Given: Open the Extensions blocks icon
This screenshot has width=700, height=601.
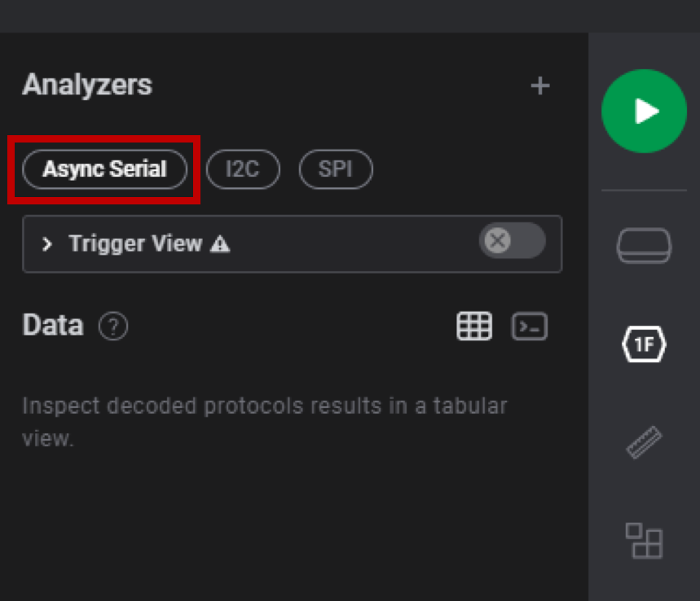Looking at the screenshot, I should point(644,540).
